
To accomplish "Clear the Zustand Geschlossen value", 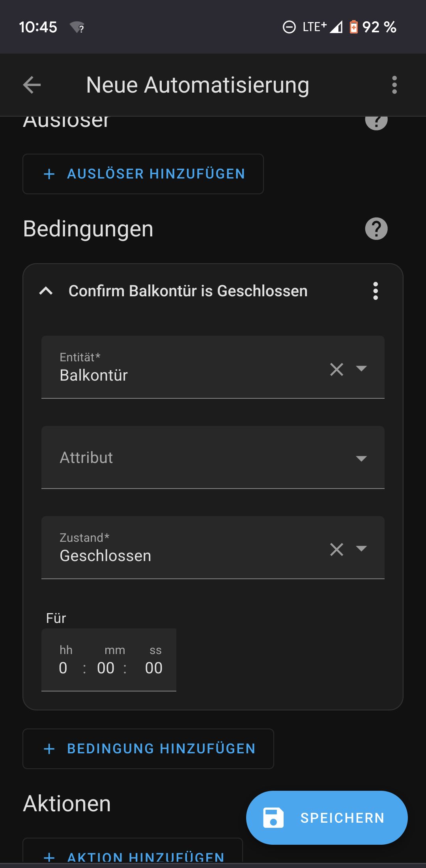I will point(336,549).
